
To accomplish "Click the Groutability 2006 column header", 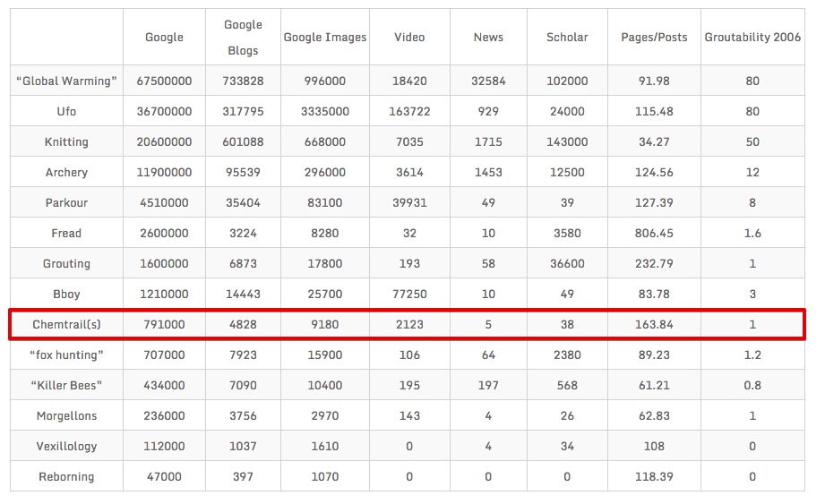I will click(x=752, y=38).
